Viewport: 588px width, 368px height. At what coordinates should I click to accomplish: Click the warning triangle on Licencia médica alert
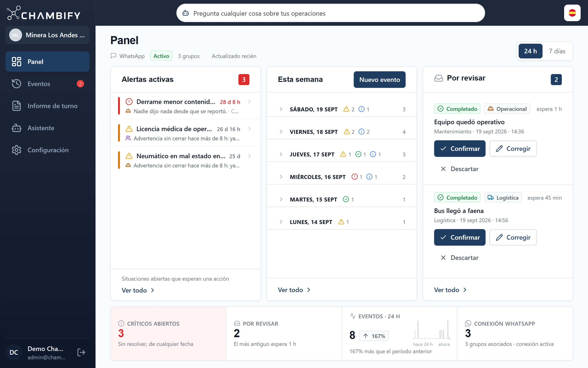[x=129, y=129]
